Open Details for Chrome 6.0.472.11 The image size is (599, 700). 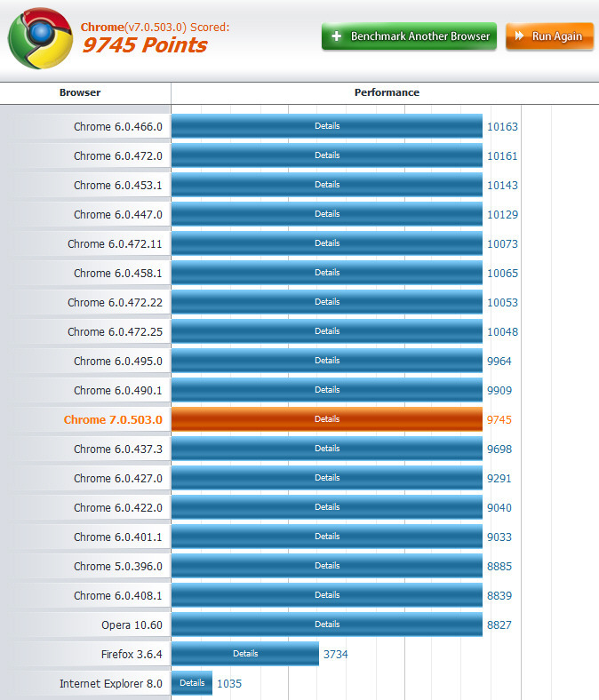(327, 243)
